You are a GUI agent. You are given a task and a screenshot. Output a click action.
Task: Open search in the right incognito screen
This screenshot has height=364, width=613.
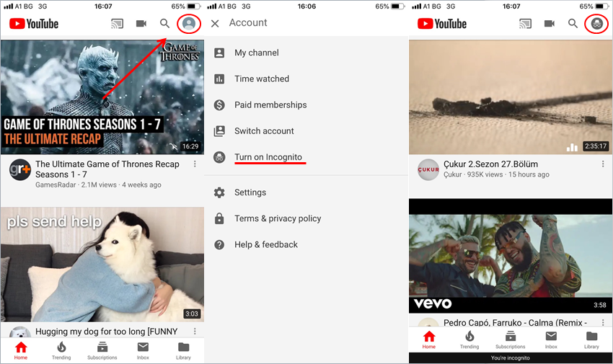tap(573, 24)
